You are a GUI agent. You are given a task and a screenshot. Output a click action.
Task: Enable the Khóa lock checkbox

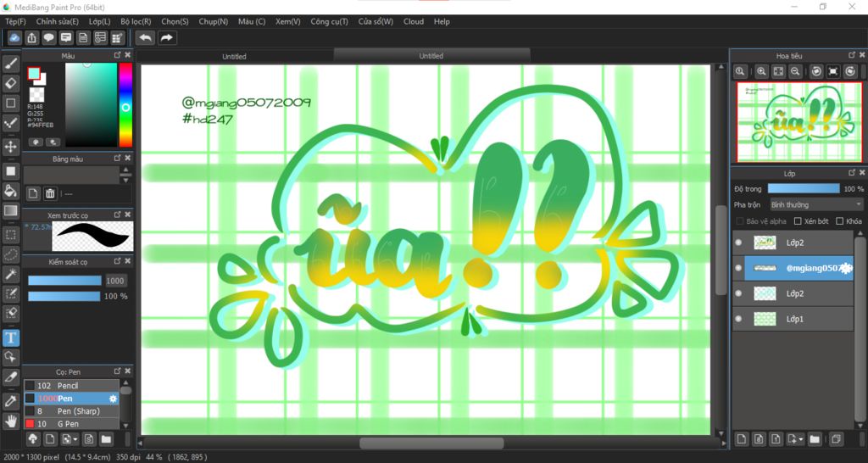tap(840, 221)
